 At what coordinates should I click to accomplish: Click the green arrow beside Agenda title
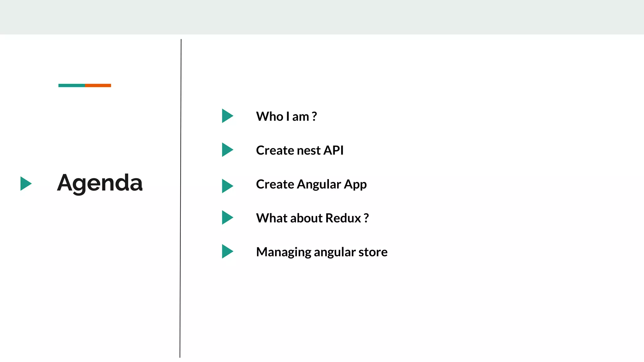pyautogui.click(x=25, y=184)
